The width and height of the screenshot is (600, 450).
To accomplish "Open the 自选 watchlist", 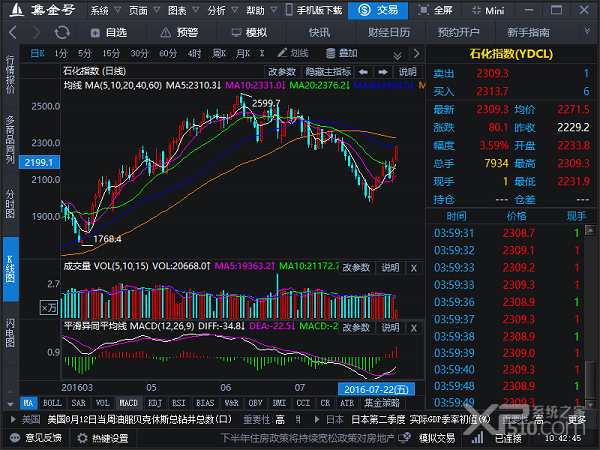I will click(x=109, y=33).
